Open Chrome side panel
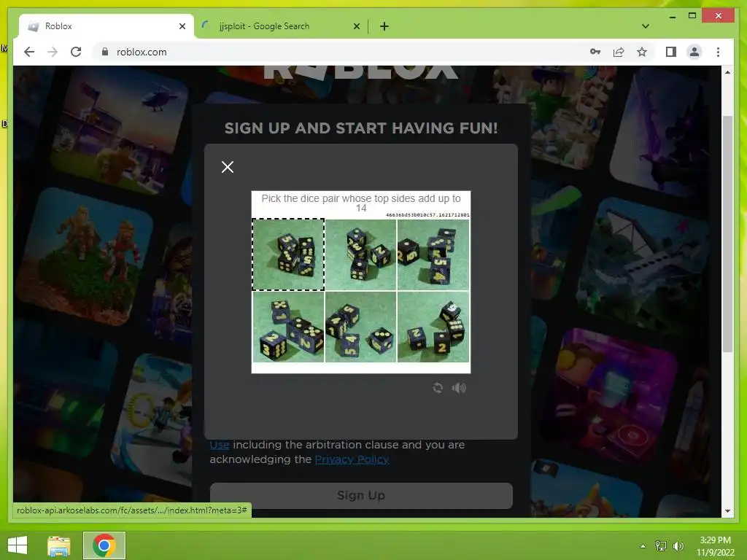The height and width of the screenshot is (560, 747). (671, 52)
